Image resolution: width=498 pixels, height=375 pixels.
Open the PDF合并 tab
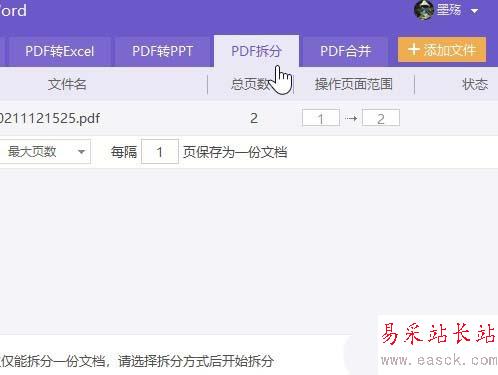coord(345,51)
